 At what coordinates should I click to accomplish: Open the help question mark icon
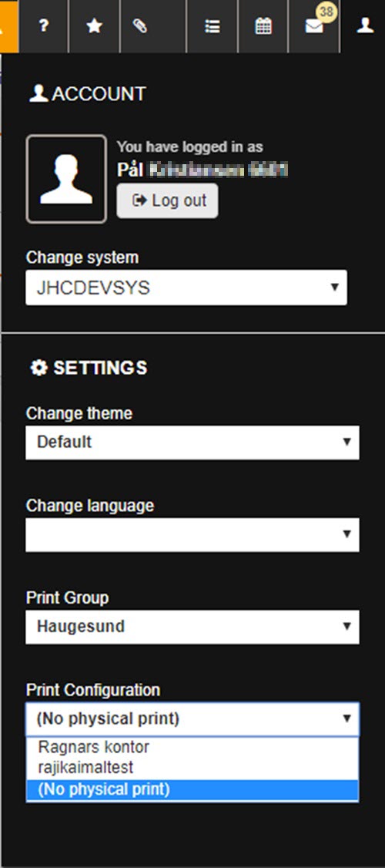click(x=44, y=26)
